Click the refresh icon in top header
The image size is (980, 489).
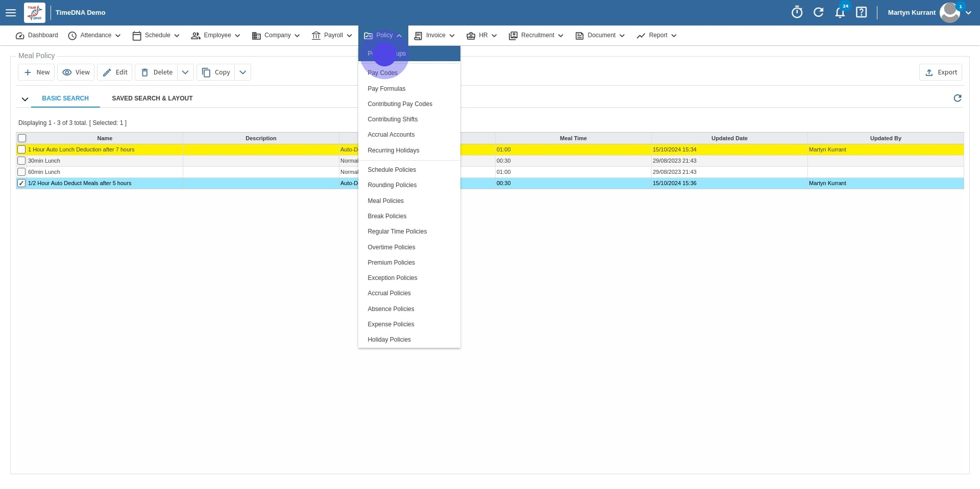818,12
